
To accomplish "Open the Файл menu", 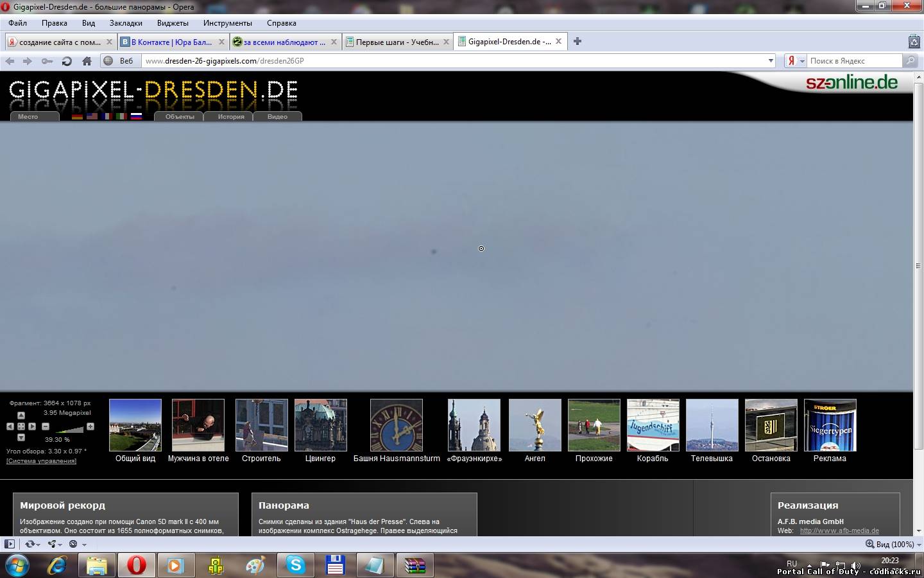I will [17, 22].
